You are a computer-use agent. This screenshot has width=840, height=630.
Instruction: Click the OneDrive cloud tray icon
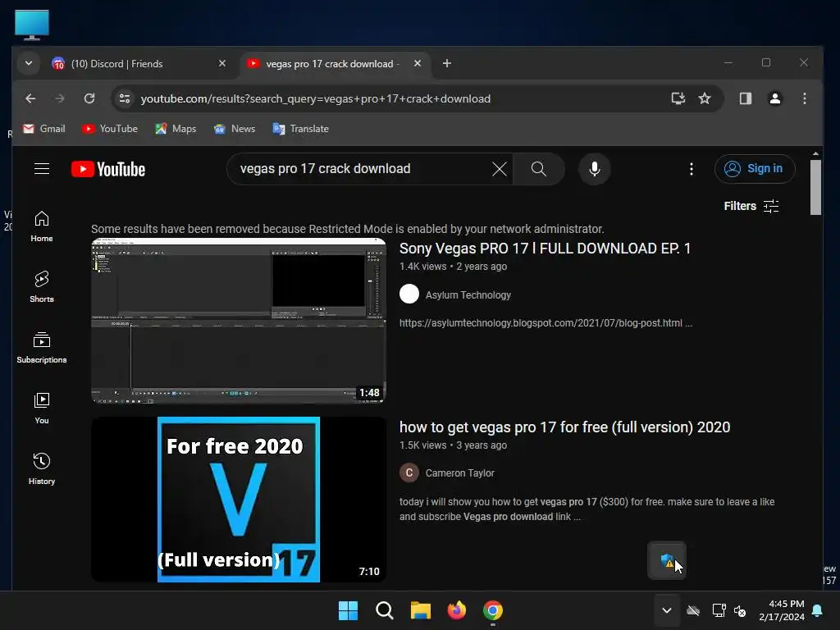(693, 610)
